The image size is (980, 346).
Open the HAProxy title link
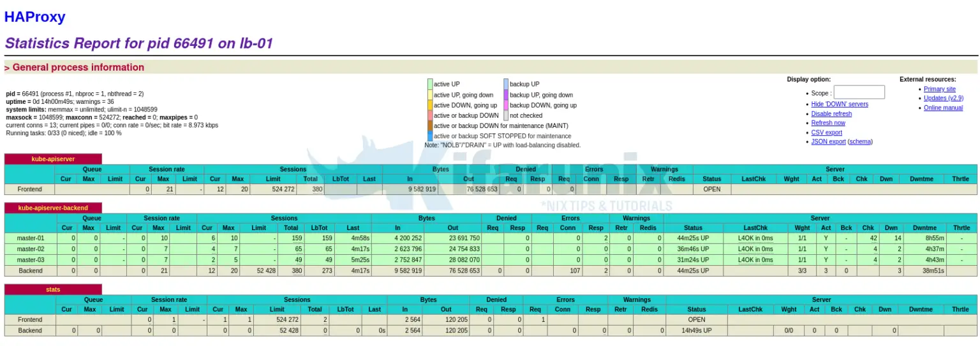(34, 17)
